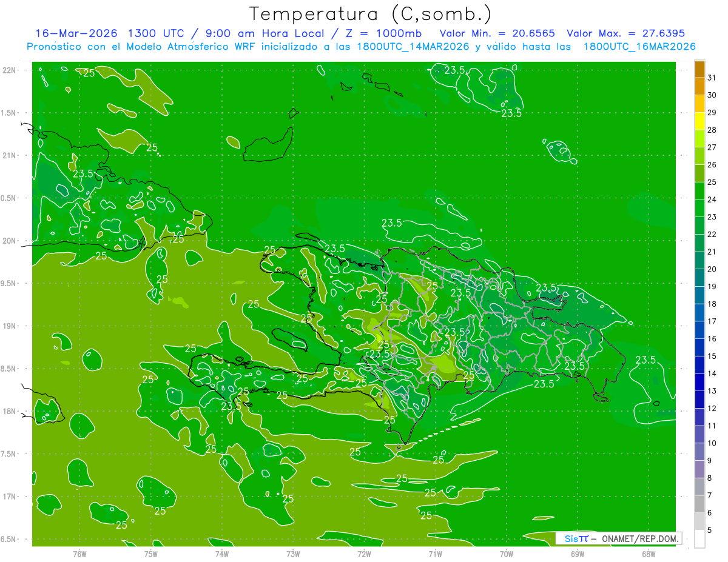
Task: Pick the dark blue swatch between 13 and 14
Action: [699, 382]
